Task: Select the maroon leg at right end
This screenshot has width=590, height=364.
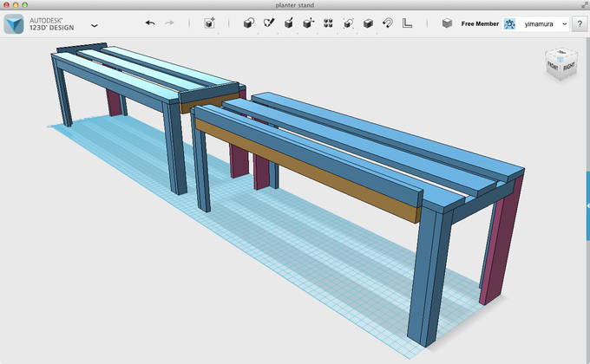Action: pyautogui.click(x=501, y=241)
